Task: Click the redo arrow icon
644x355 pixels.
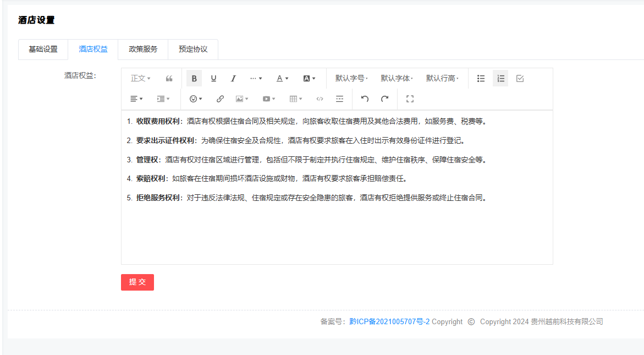Action: click(x=385, y=99)
